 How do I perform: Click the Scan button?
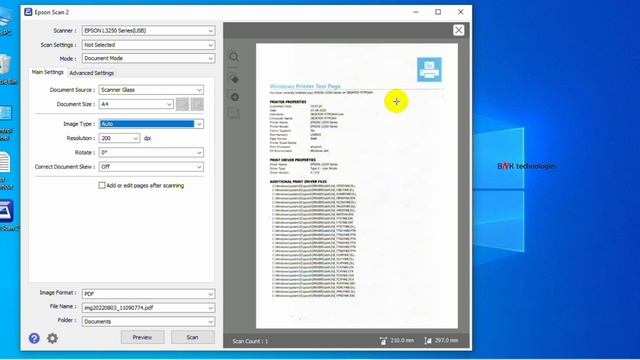[x=193, y=338]
